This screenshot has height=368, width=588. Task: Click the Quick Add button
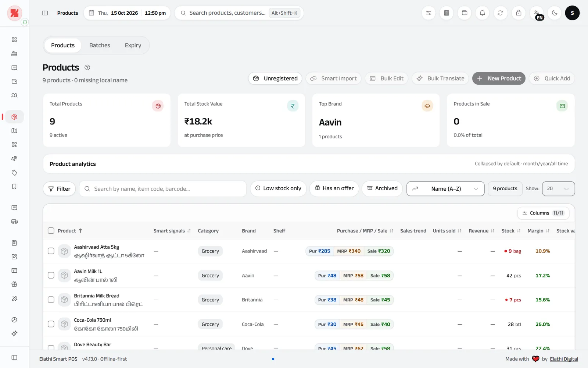click(x=552, y=78)
